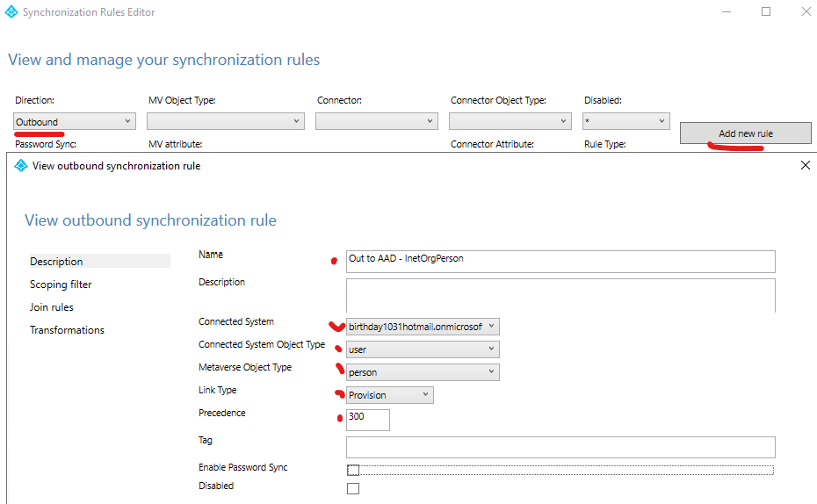Image resolution: width=817 pixels, height=504 pixels.
Task: Click the Name text field
Action: (x=560, y=261)
